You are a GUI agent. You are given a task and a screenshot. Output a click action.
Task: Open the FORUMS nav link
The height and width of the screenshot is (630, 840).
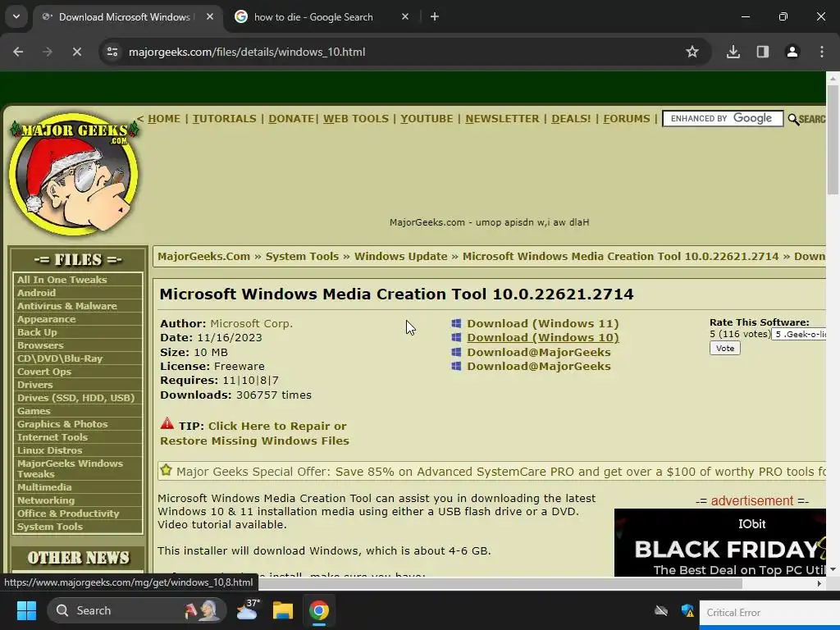(626, 118)
